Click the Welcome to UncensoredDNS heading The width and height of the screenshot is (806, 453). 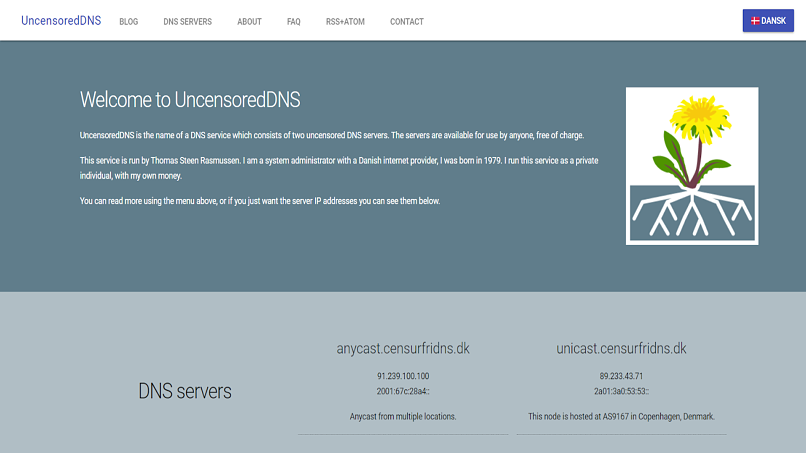(x=190, y=100)
